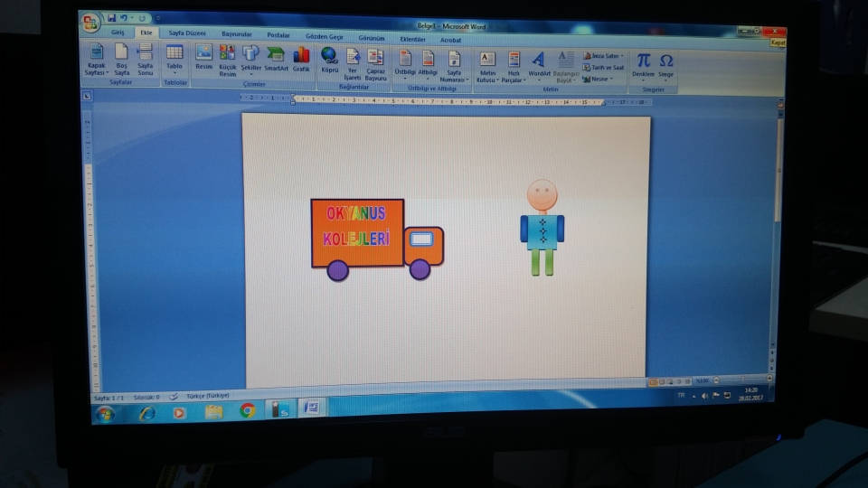This screenshot has height=488, width=868.
Task: Click the TR language indicator in the system tray
Action: tap(681, 395)
